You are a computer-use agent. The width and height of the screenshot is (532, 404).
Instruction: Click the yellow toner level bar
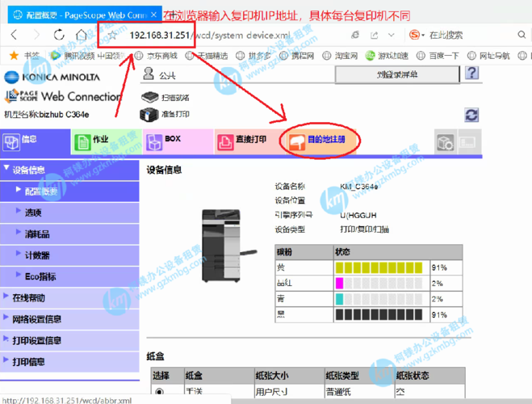coord(379,267)
